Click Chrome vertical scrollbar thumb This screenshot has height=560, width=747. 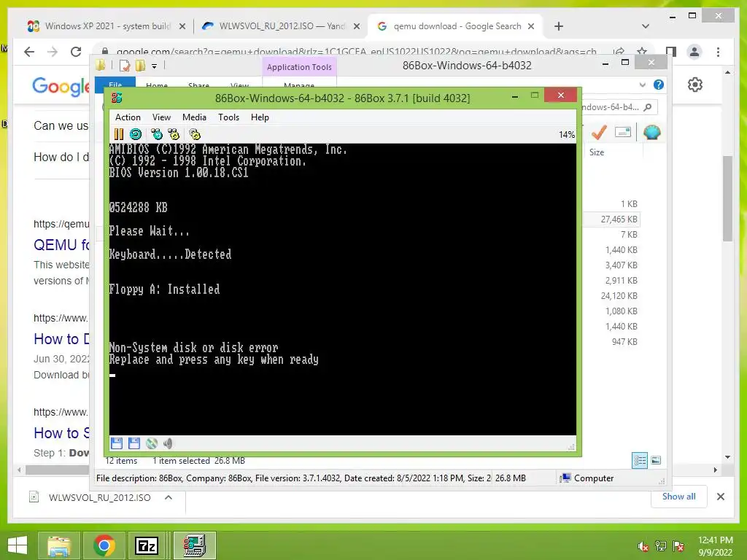click(x=727, y=198)
